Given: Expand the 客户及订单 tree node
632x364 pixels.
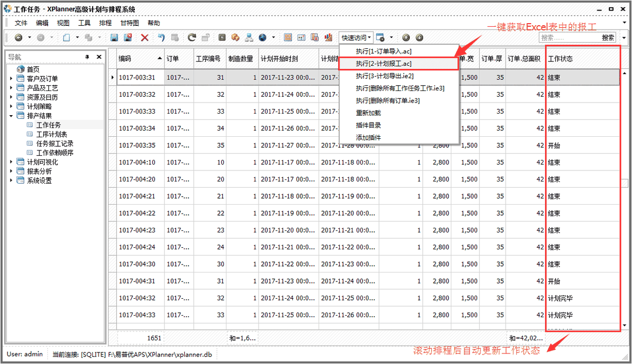Looking at the screenshot, I should click(11, 78).
